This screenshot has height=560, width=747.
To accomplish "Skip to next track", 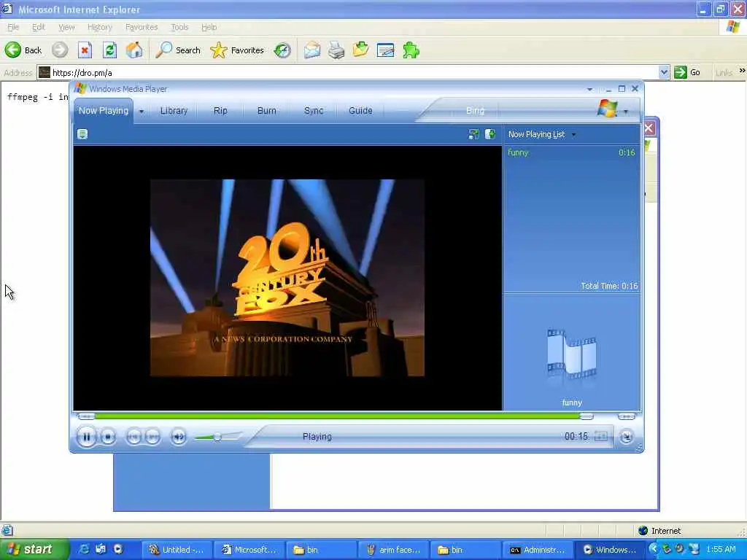I will (x=152, y=437).
